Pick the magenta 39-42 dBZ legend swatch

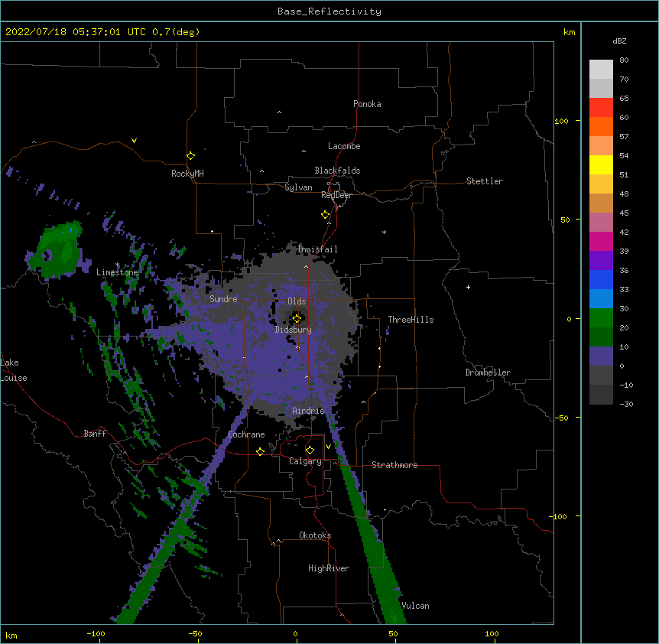pos(601,242)
